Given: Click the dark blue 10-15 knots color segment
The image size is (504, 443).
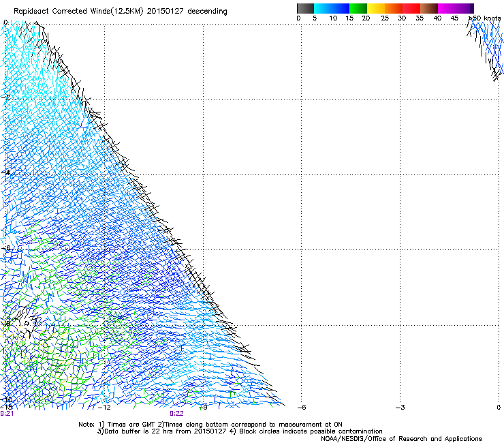Looking at the screenshot, I should (x=341, y=8).
